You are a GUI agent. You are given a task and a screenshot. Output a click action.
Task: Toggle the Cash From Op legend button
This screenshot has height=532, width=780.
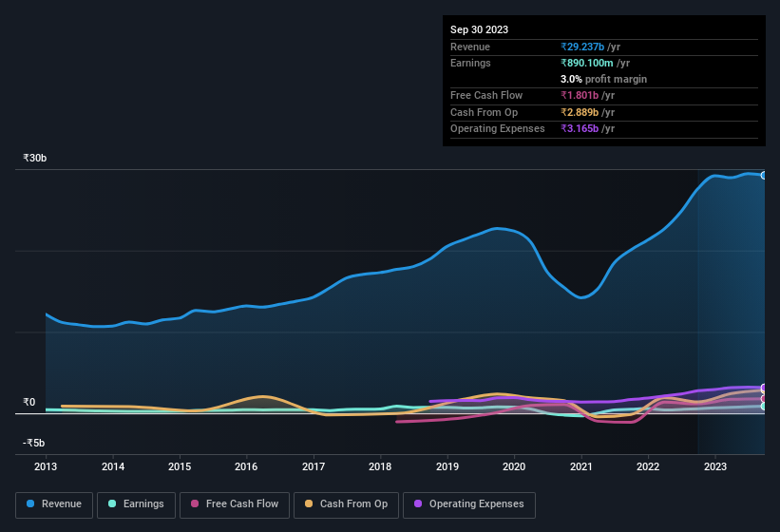click(x=346, y=504)
